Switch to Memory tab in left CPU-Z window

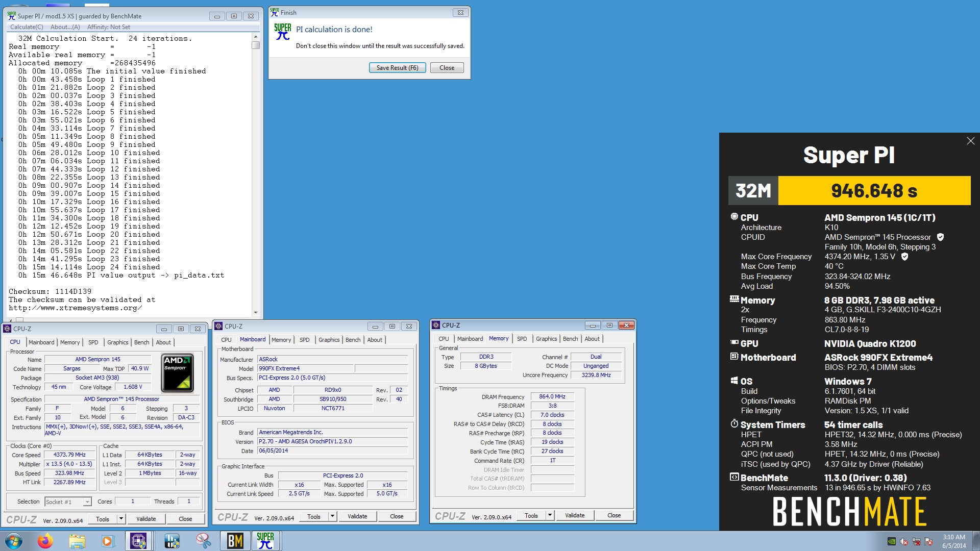[70, 342]
